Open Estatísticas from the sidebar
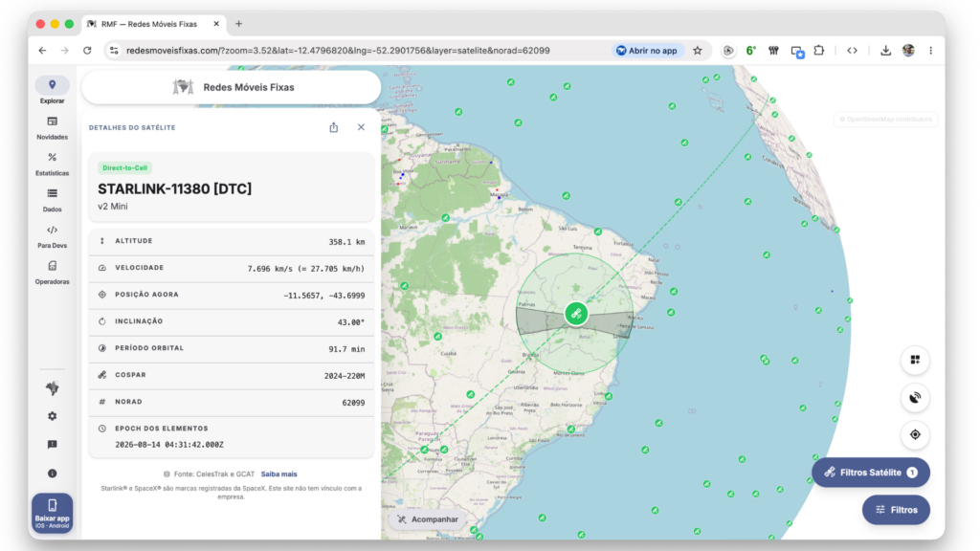The width and height of the screenshot is (980, 551). (x=52, y=164)
